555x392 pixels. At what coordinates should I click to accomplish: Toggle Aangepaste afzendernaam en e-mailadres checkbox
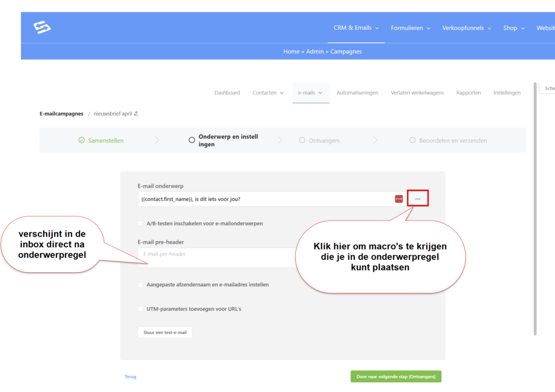tap(140, 285)
